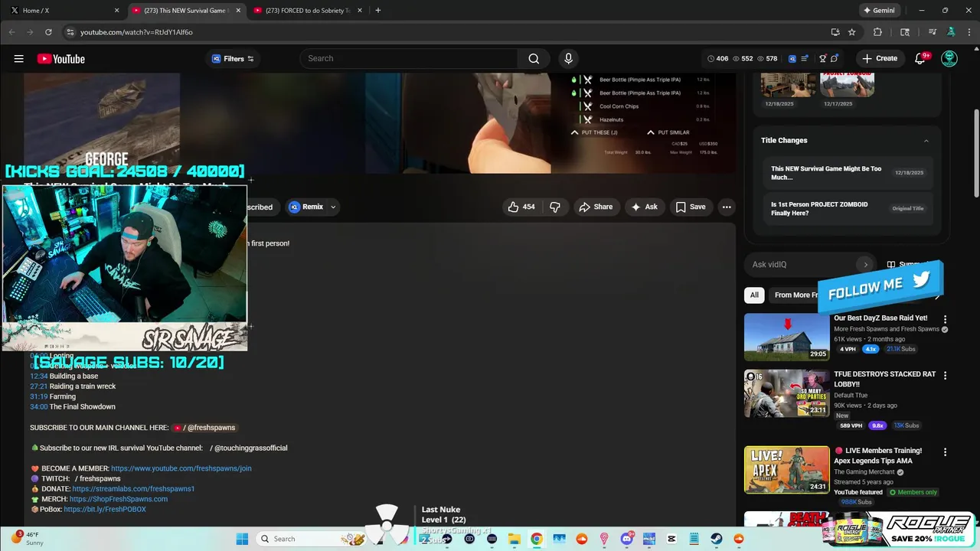The height and width of the screenshot is (551, 980).
Task: Open the bit.ly/FreshPOBOX link
Action: click(105, 509)
